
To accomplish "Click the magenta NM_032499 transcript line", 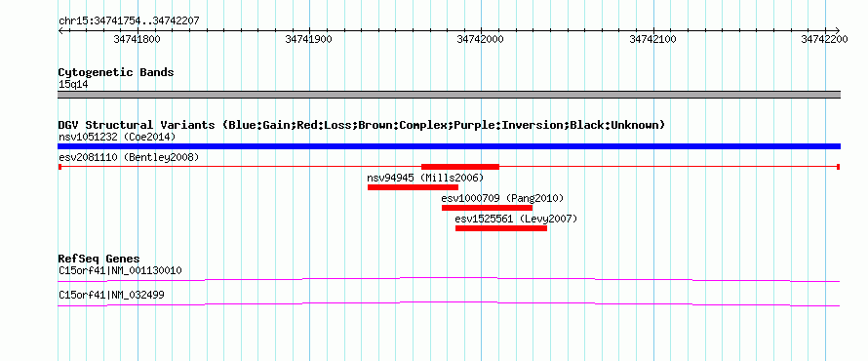I will [449, 304].
